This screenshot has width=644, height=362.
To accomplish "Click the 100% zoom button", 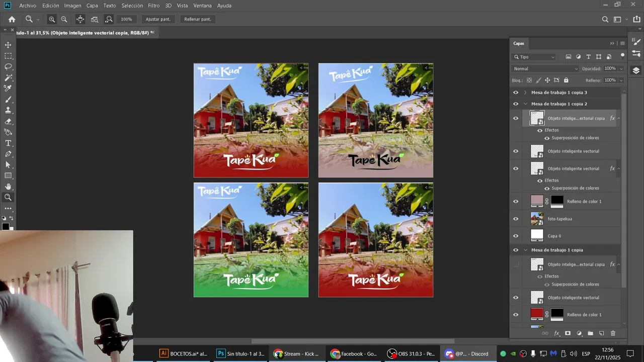I will (126, 19).
